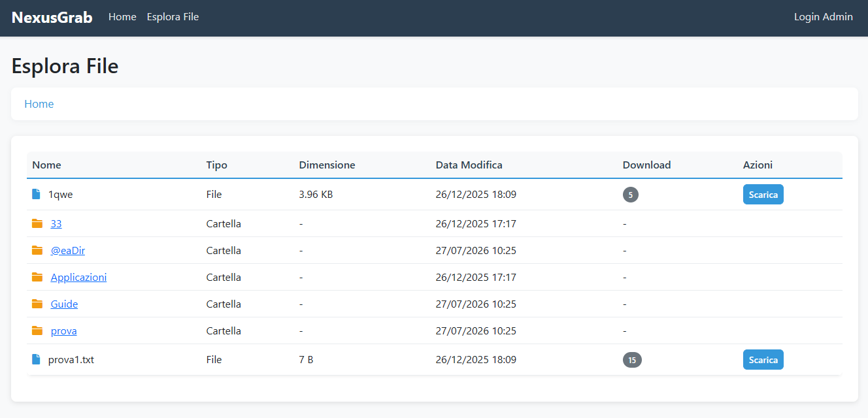Click the Guide row modification date
This screenshot has width=868, height=418.
(x=476, y=304)
